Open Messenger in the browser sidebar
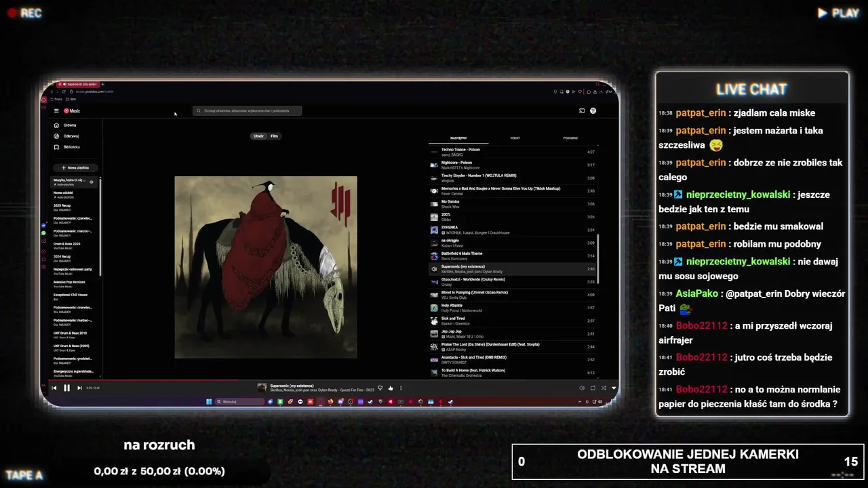 pos(44,225)
